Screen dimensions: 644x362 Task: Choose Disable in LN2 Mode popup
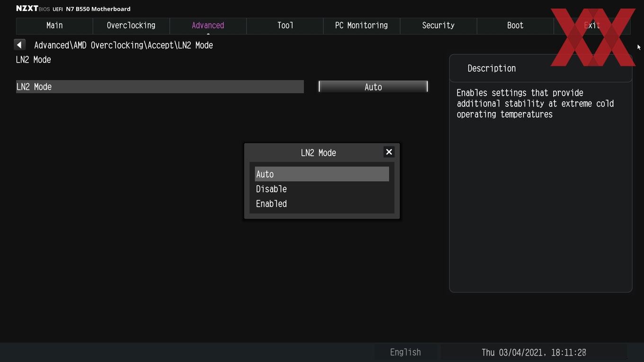pyautogui.click(x=322, y=189)
